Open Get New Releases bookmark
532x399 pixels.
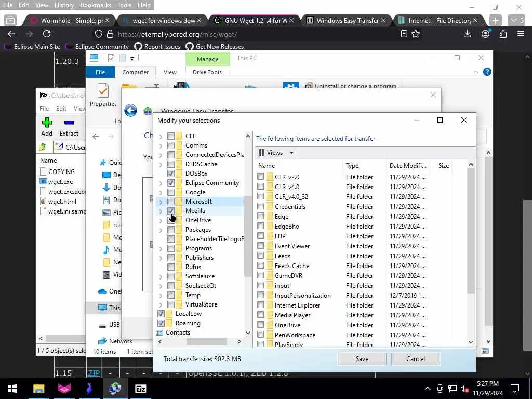coord(215,46)
